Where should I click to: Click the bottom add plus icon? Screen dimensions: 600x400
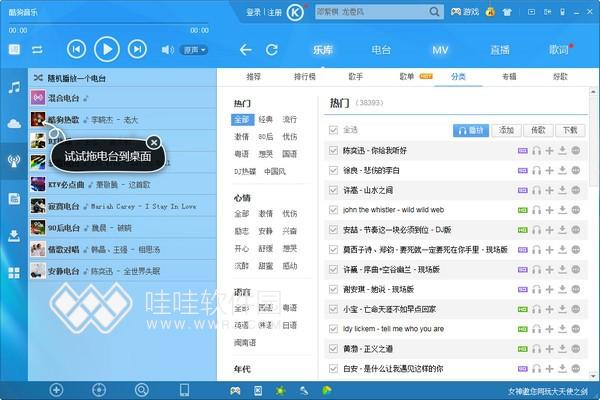pos(56,390)
